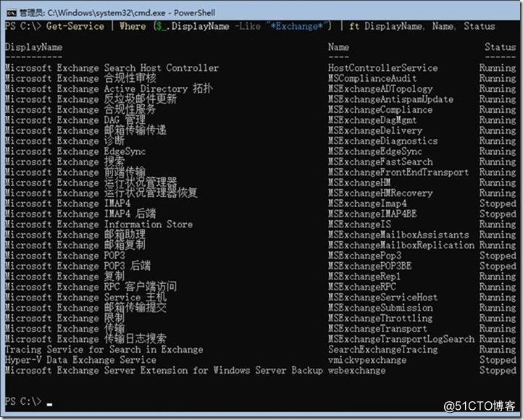Select 'MSComplianceAudit' name cell

(372, 78)
